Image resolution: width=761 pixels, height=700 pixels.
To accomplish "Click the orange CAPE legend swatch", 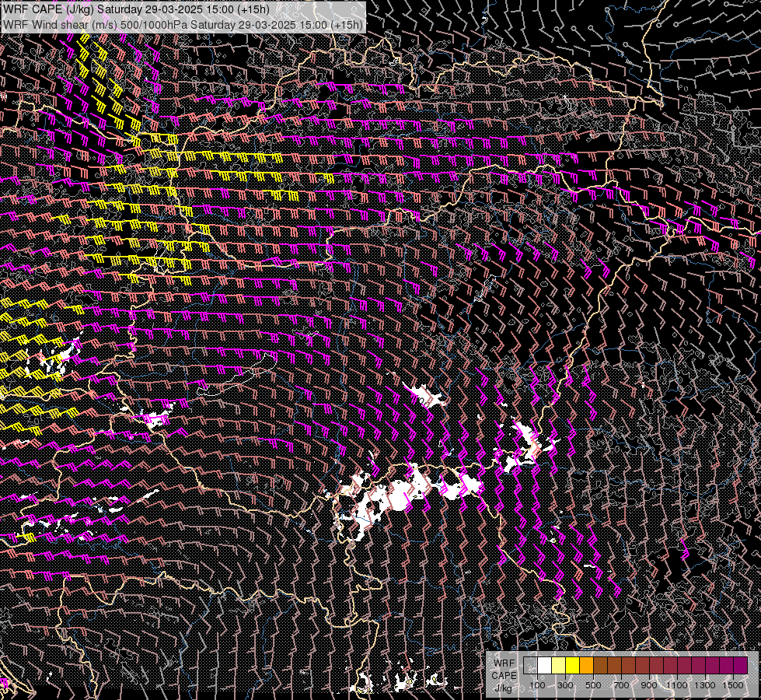I will coord(586,666).
